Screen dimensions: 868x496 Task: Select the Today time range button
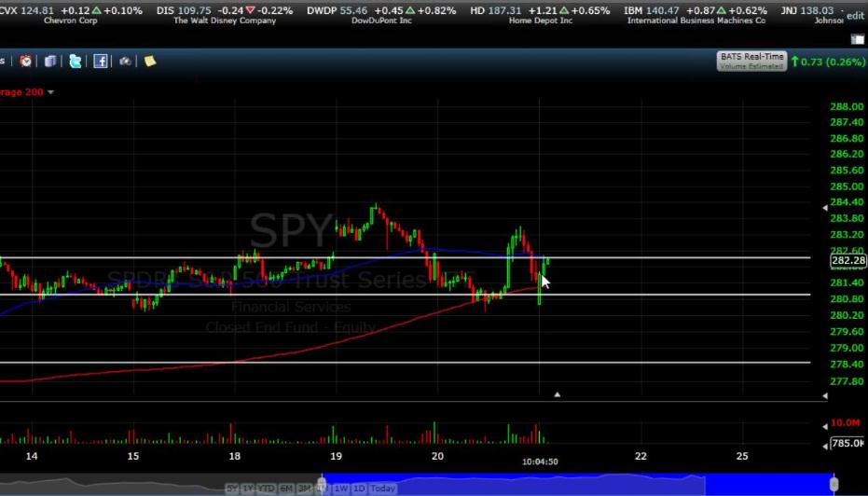click(383, 489)
